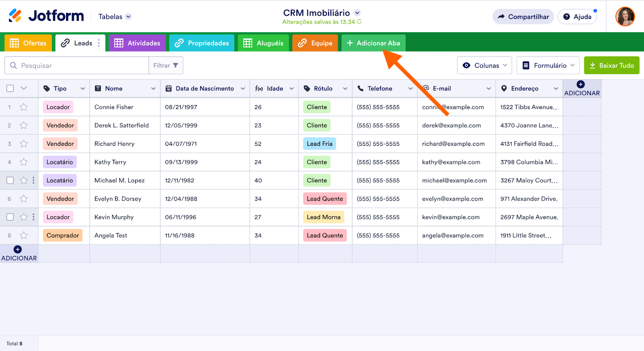Click the derek@example.com email cell
Screen dimensions: 644x351
coord(456,126)
